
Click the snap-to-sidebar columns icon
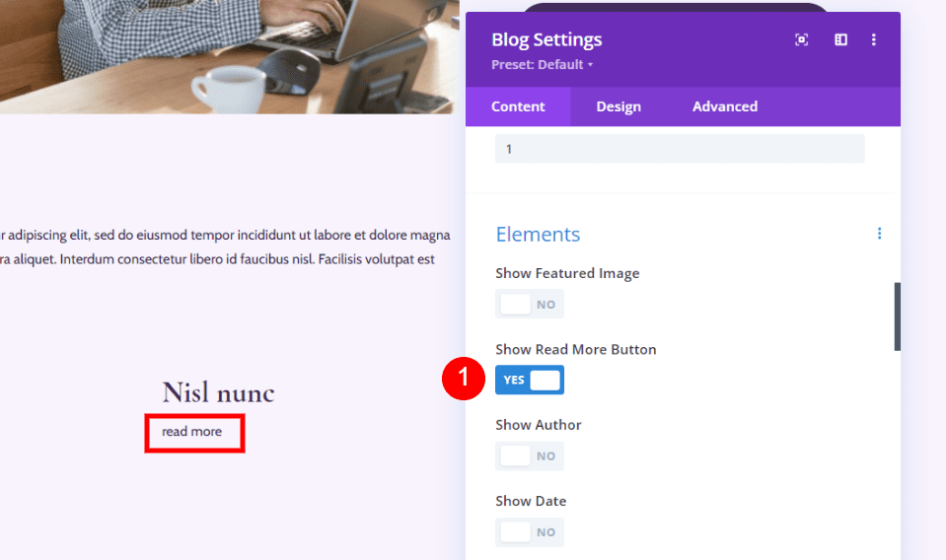(840, 40)
